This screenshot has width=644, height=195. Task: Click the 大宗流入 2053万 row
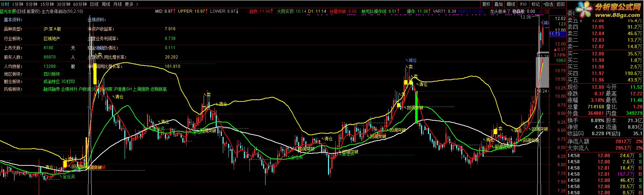pos(605,148)
